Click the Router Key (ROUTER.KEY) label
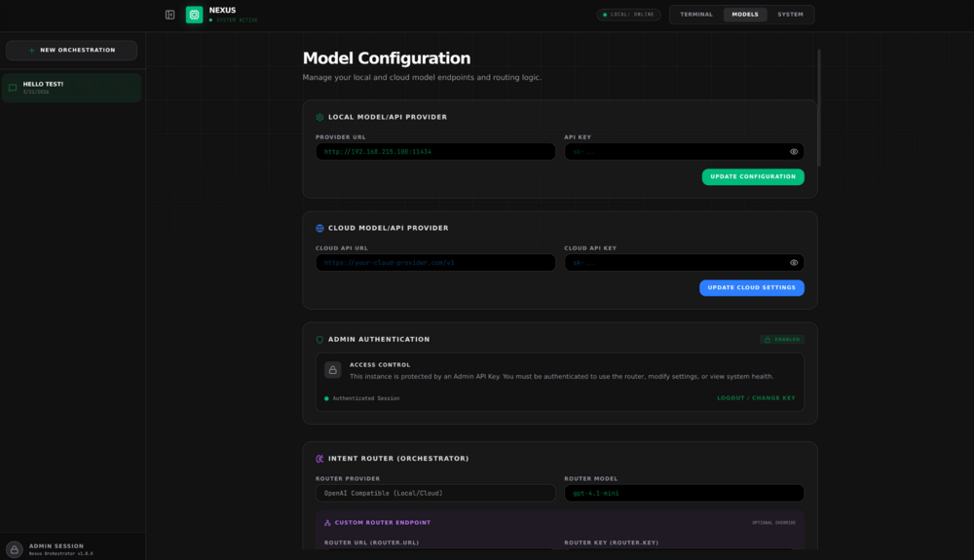The height and width of the screenshot is (560, 974). point(612,542)
